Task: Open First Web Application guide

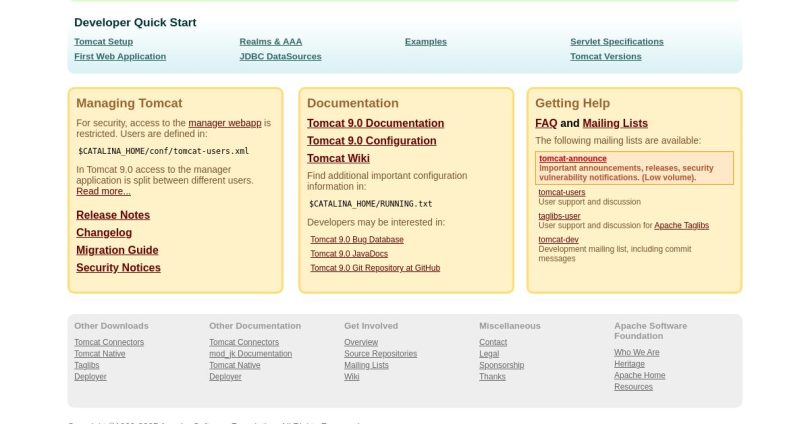Action: 120,56
